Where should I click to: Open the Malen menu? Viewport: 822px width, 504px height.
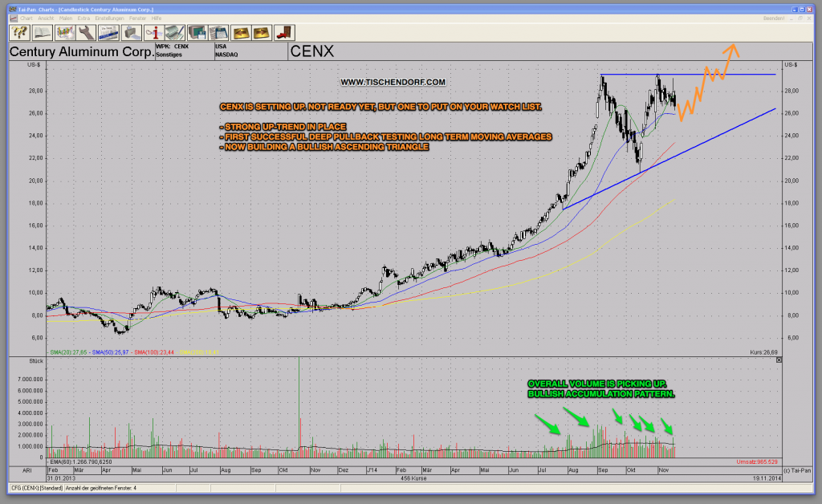(x=66, y=18)
